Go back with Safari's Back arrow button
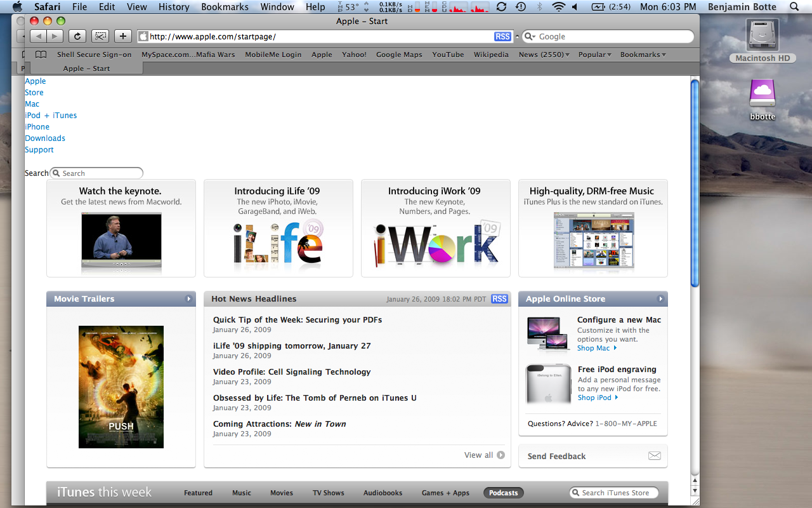Image resolution: width=812 pixels, height=508 pixels. click(38, 37)
